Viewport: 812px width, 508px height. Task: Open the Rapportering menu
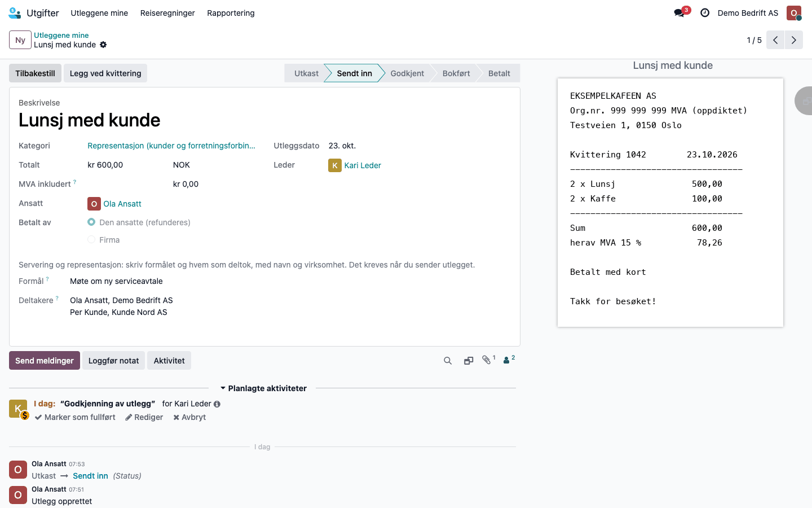point(231,13)
